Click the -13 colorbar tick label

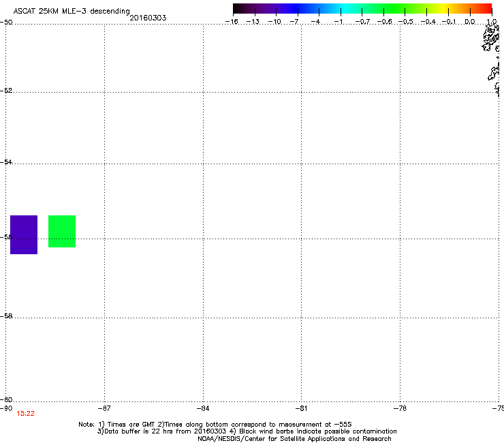pos(253,22)
